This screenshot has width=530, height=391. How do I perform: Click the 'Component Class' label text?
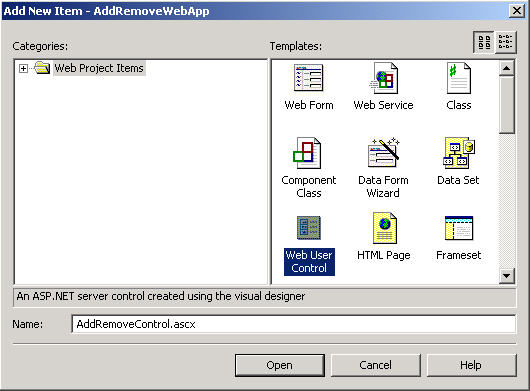(x=309, y=187)
